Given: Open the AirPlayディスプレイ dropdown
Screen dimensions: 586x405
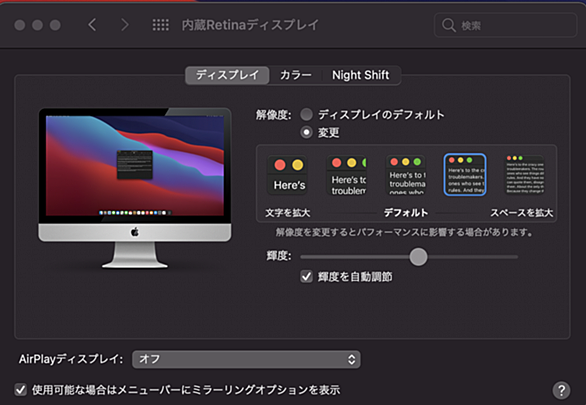Looking at the screenshot, I should [246, 359].
